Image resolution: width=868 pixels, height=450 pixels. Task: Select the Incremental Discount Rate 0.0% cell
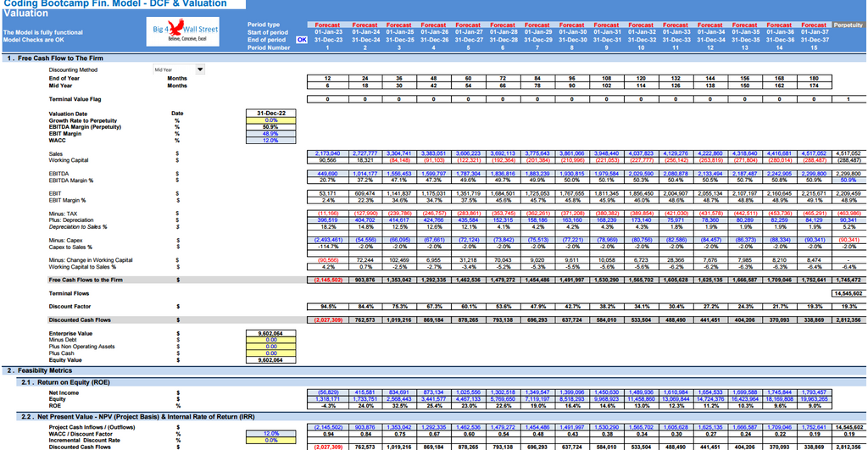(x=270, y=440)
